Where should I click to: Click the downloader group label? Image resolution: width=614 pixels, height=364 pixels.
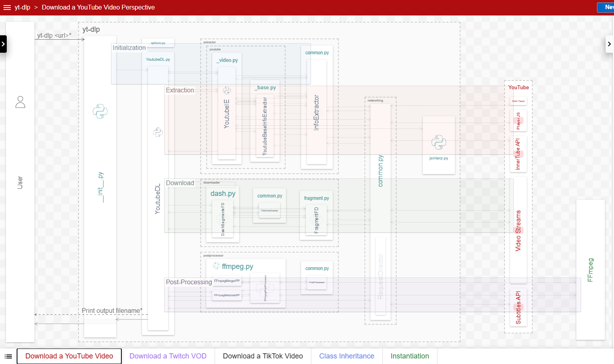[212, 182]
